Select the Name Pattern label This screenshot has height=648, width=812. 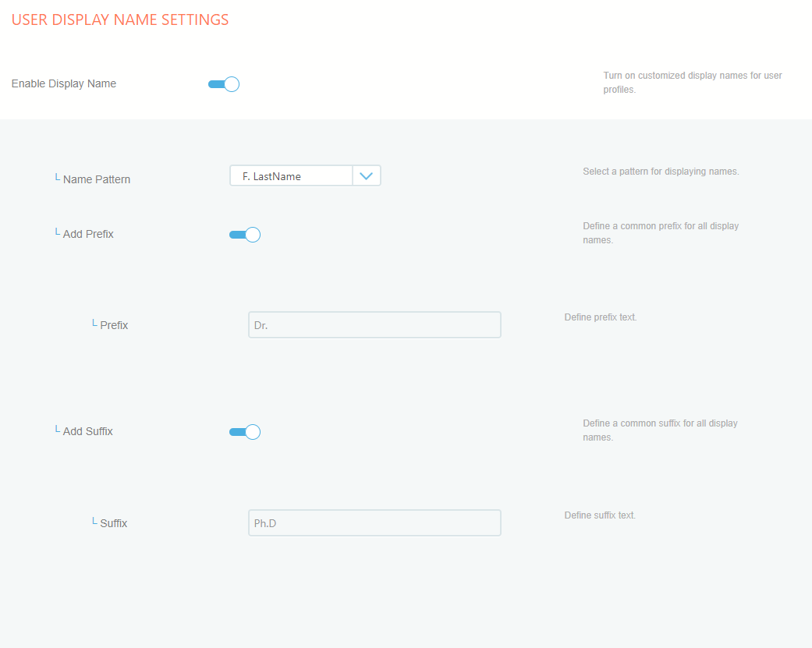point(97,179)
